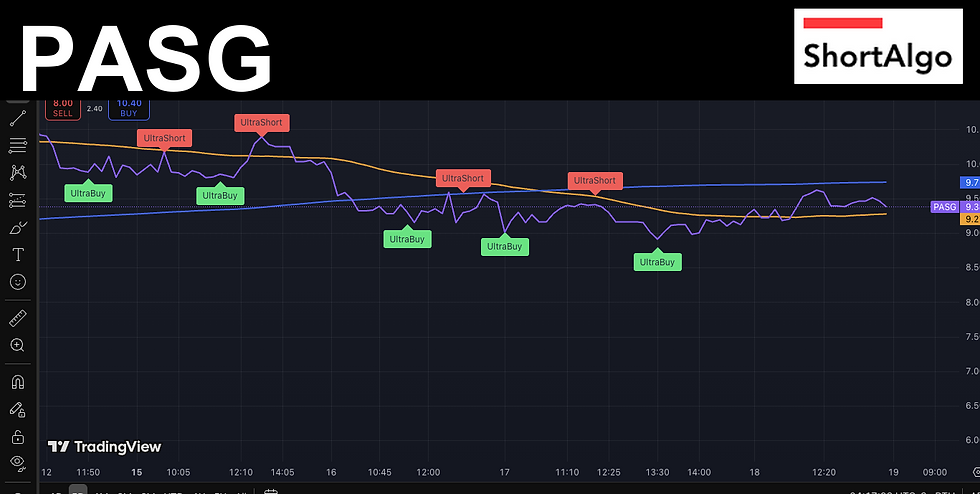This screenshot has height=494, width=980.
Task: Click the UltraBuy marker above 13:30
Action: (x=658, y=262)
